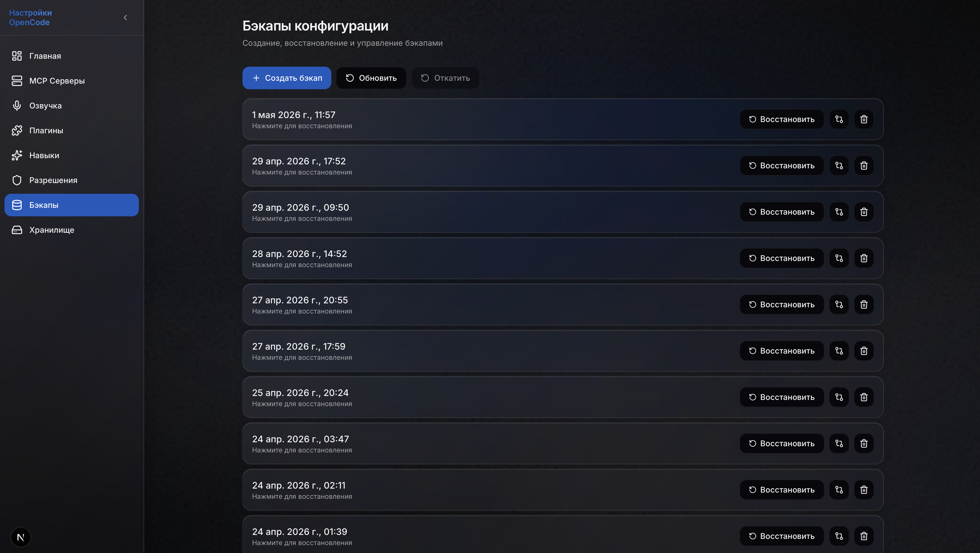This screenshot has width=980, height=553.
Task: Compare the 27 апр. 17:59 backup
Action: pyautogui.click(x=839, y=351)
